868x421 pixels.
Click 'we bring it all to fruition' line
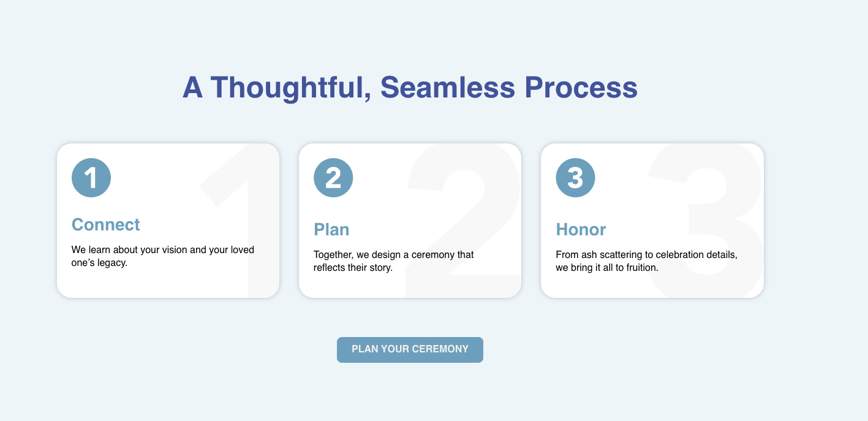[607, 268]
